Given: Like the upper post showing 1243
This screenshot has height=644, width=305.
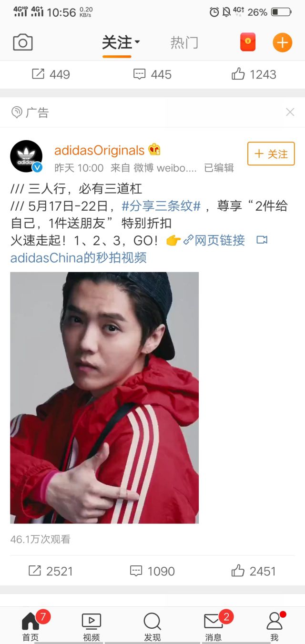Looking at the screenshot, I should (x=254, y=74).
